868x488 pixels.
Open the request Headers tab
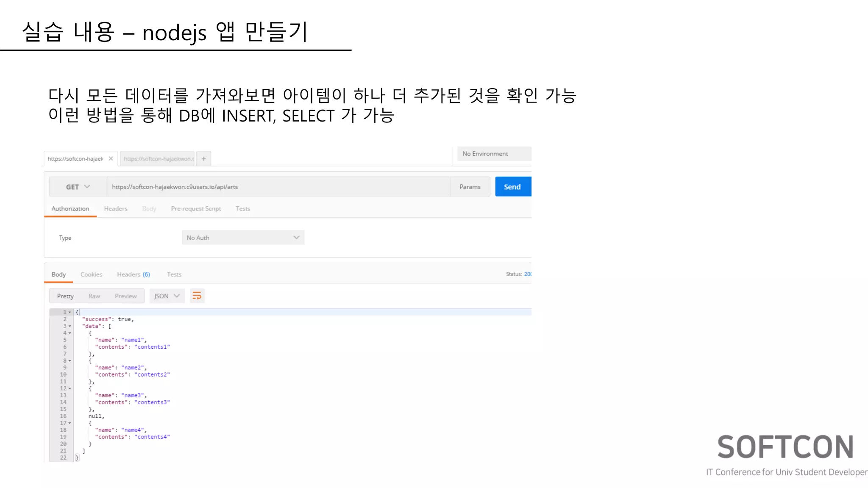(x=116, y=209)
